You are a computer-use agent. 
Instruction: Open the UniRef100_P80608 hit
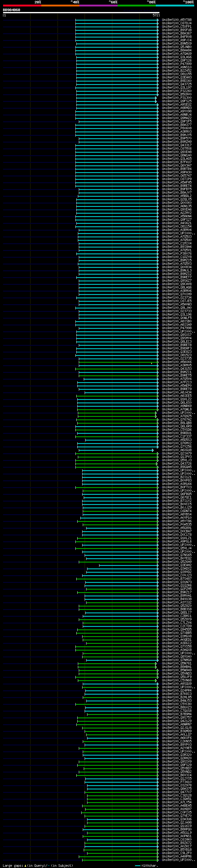[x=177, y=128]
